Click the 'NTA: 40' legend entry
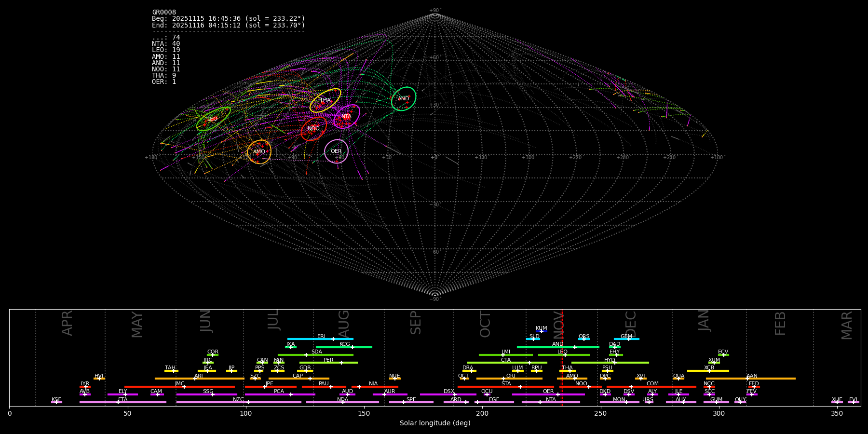 point(166,44)
